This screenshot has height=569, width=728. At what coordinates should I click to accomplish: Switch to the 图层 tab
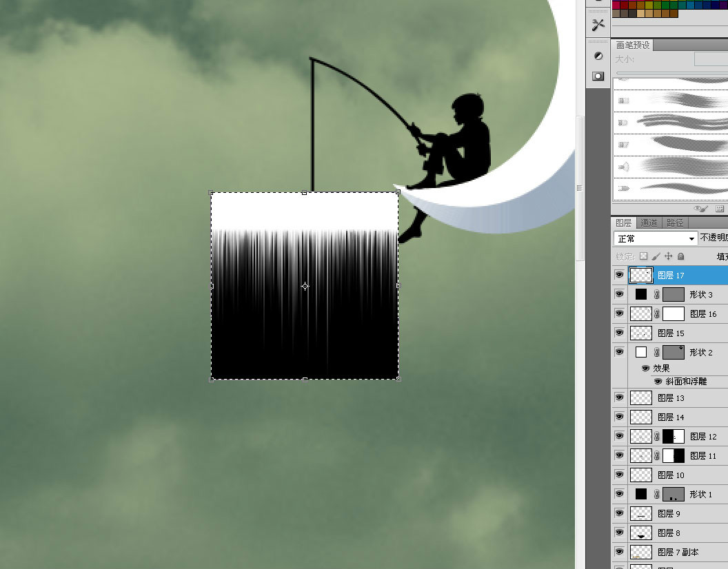coord(623,223)
